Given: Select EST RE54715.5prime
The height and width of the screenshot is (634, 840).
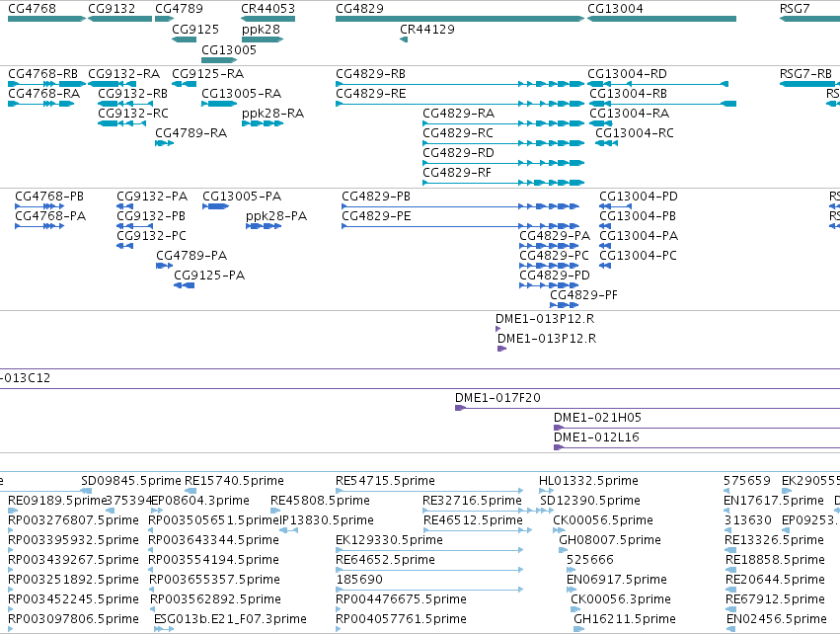Looking at the screenshot, I should pyautogui.click(x=385, y=481).
